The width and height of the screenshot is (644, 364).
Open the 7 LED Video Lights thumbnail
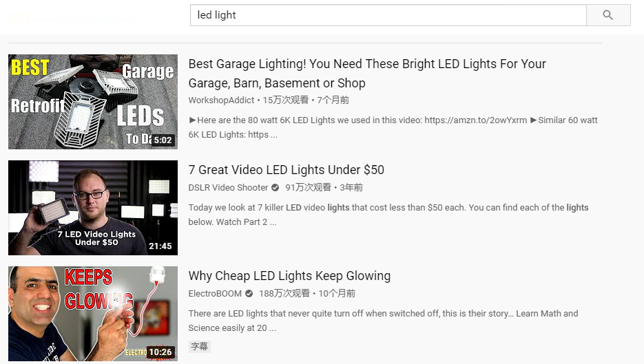[x=92, y=208]
